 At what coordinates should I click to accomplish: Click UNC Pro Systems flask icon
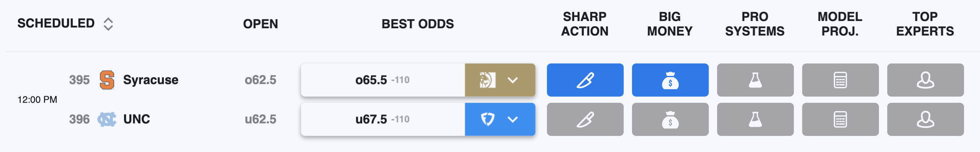tap(755, 119)
